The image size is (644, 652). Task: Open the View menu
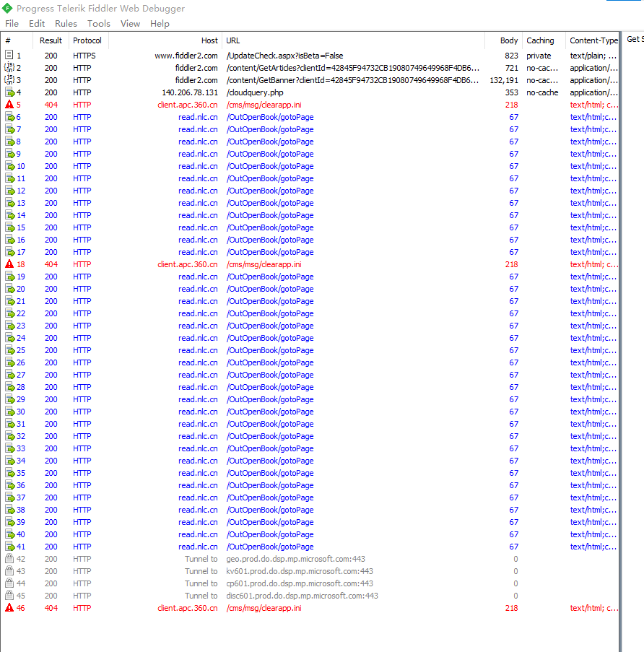[x=130, y=24]
